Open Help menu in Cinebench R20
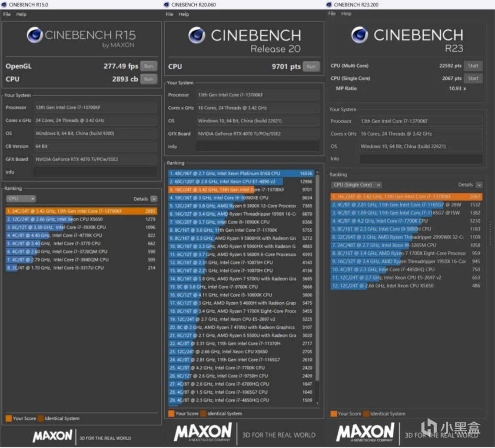 click(184, 14)
